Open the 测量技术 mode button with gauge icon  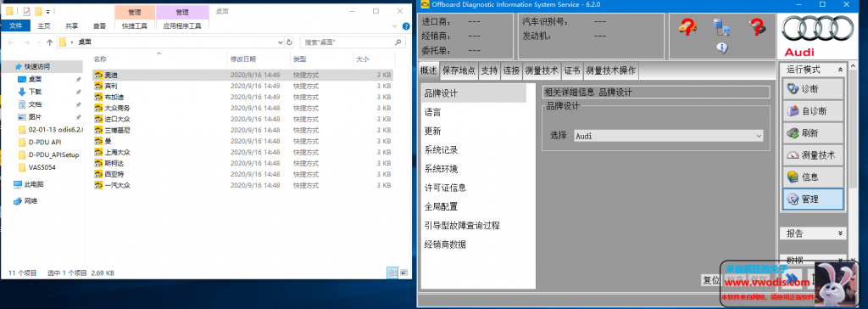coord(813,155)
